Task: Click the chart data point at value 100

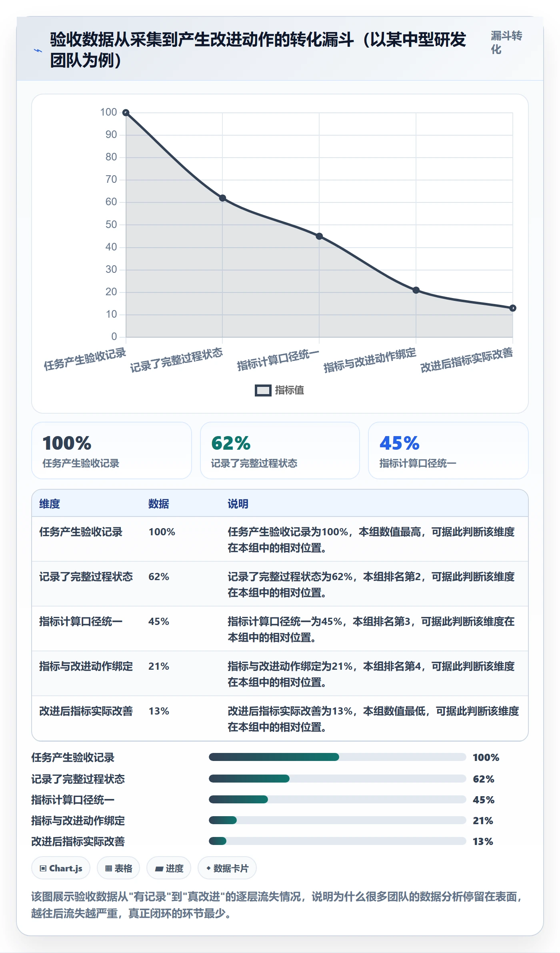Action: pyautogui.click(x=126, y=113)
